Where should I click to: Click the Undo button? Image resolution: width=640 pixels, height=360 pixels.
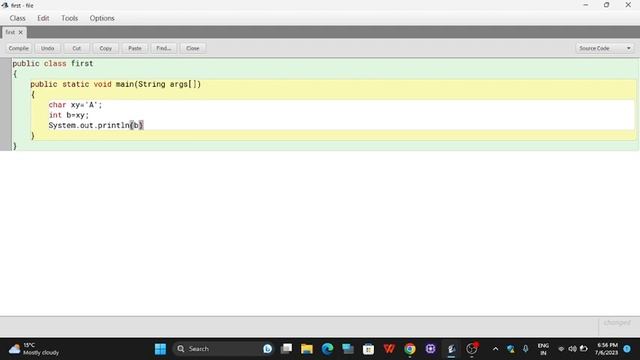click(x=47, y=48)
